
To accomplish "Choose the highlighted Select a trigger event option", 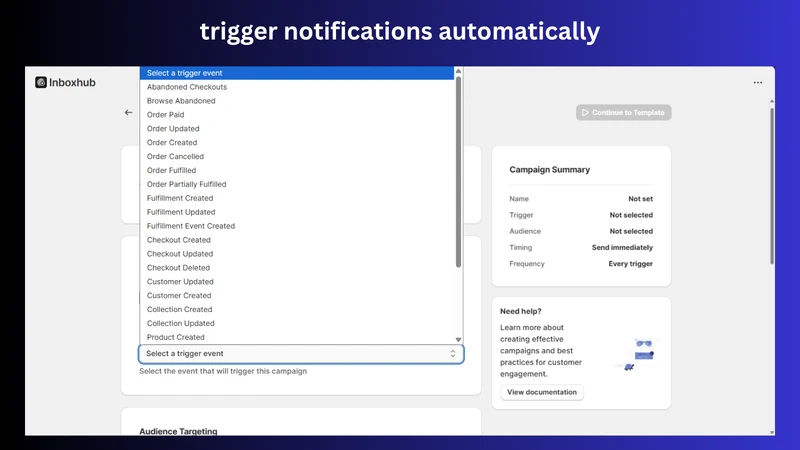I will 297,73.
